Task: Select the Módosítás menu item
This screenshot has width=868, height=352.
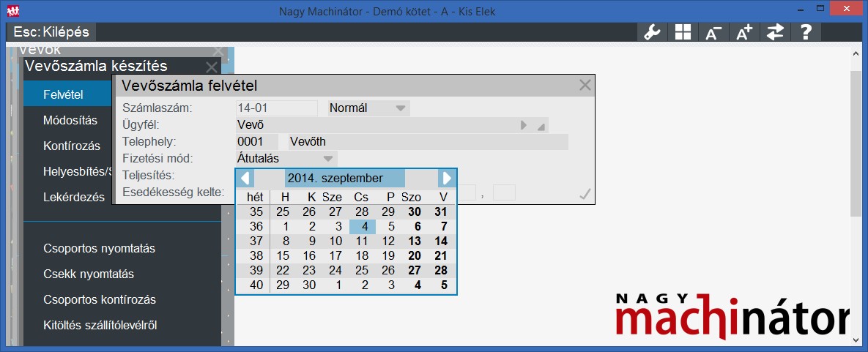Action: pyautogui.click(x=70, y=120)
